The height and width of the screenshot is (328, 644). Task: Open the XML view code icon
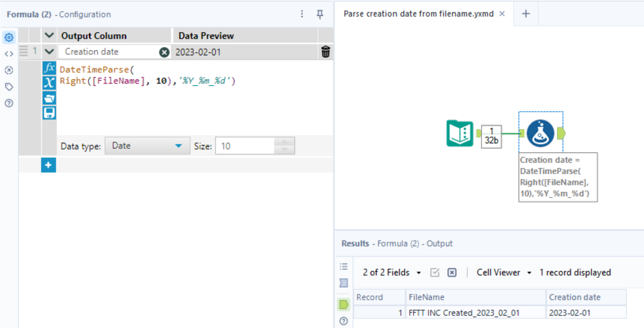(x=9, y=54)
